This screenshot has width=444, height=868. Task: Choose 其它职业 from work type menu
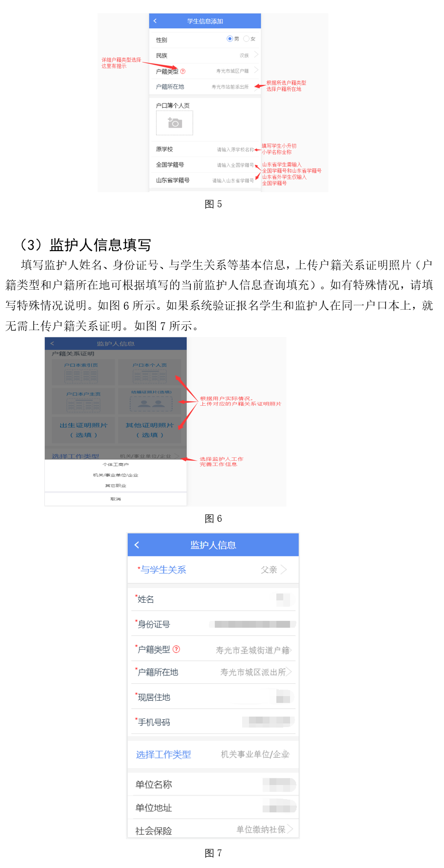tap(116, 486)
